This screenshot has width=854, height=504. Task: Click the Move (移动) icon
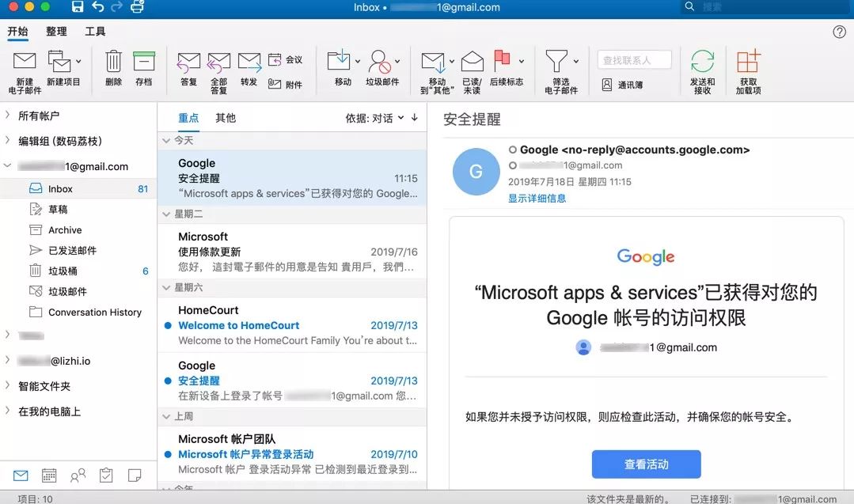(x=338, y=60)
